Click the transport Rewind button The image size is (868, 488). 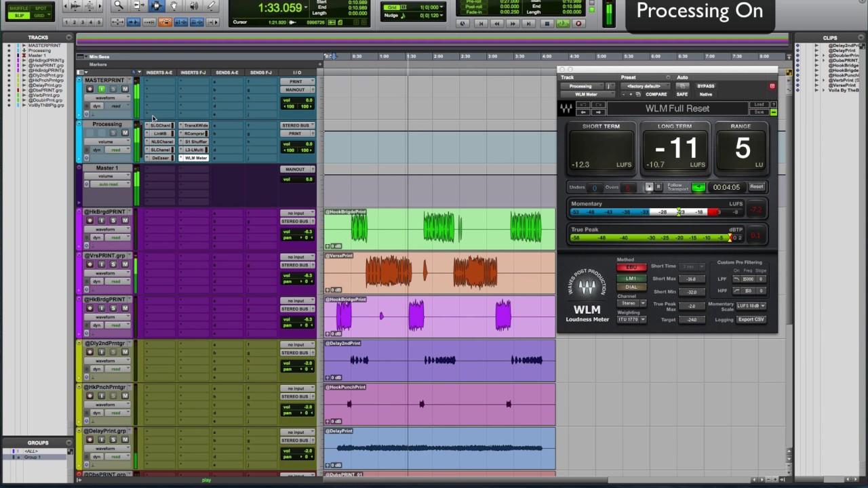tap(496, 24)
